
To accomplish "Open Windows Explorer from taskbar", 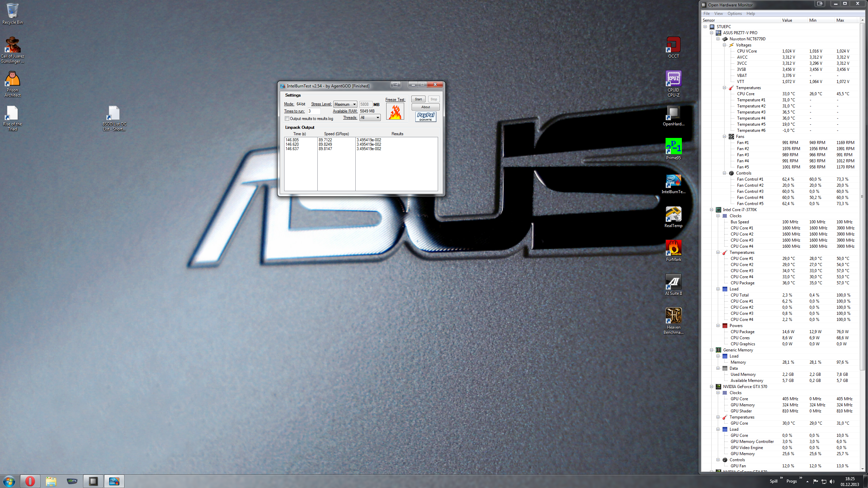I will pyautogui.click(x=51, y=481).
